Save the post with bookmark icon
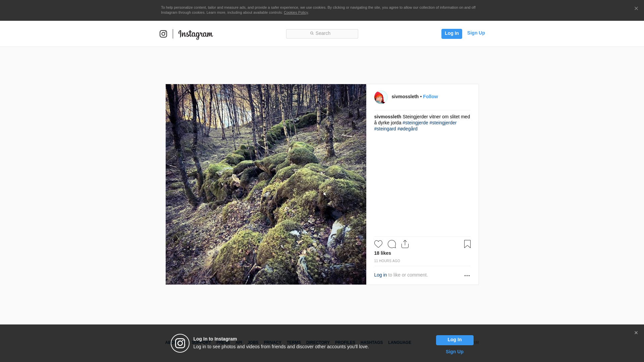Viewport: 644px width, 362px height. pyautogui.click(x=467, y=244)
